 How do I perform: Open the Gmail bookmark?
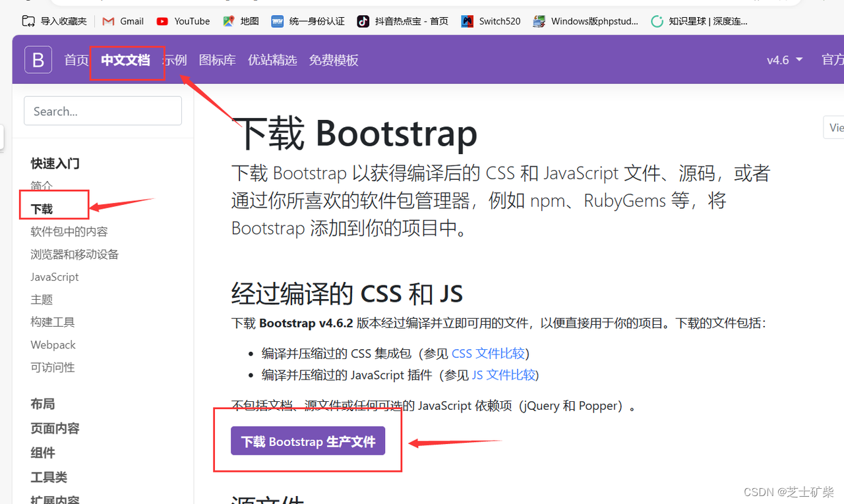pyautogui.click(x=123, y=20)
